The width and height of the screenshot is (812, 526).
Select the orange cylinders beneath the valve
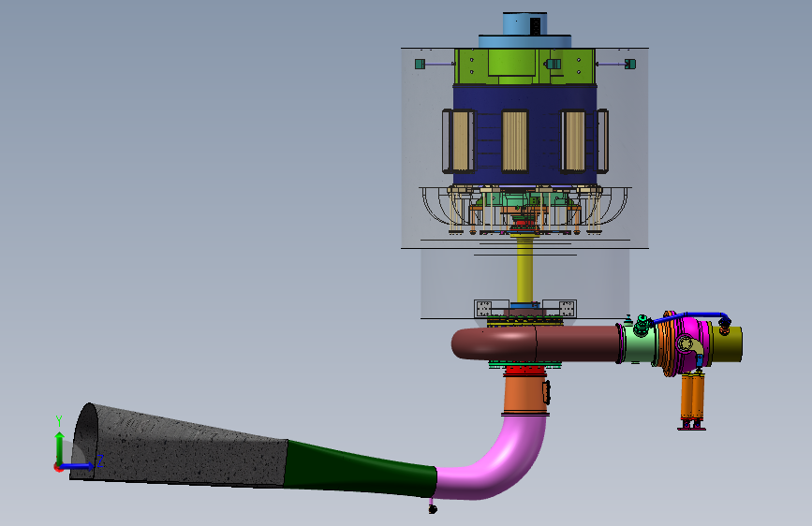692,397
